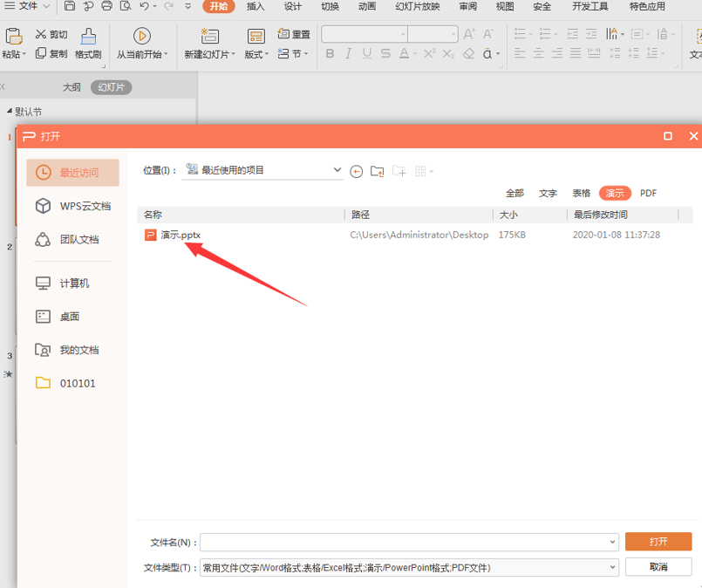Click the print preview magnifier icon
This screenshot has width=702, height=588.
[126, 6]
